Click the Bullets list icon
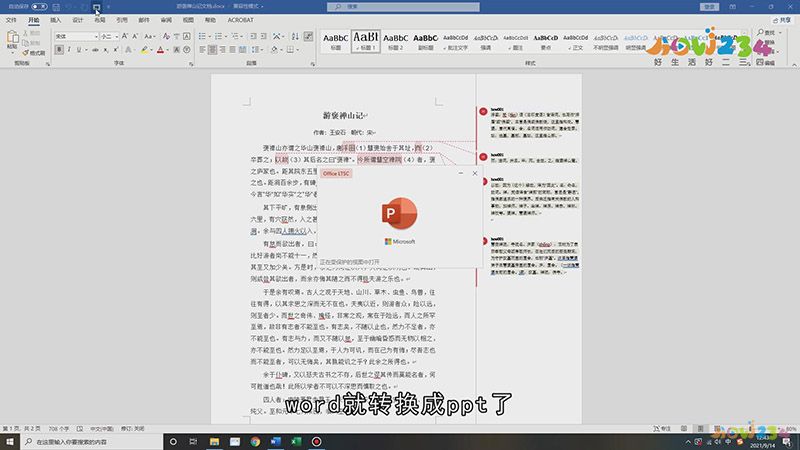Image resolution: width=800 pixels, height=450 pixels. pyautogui.click(x=202, y=36)
